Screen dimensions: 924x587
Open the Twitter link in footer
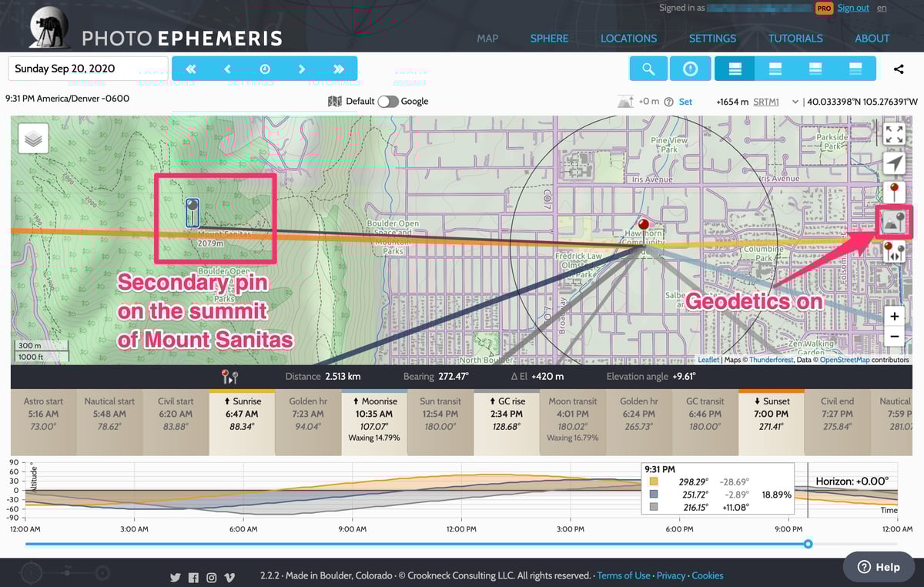coord(175,577)
